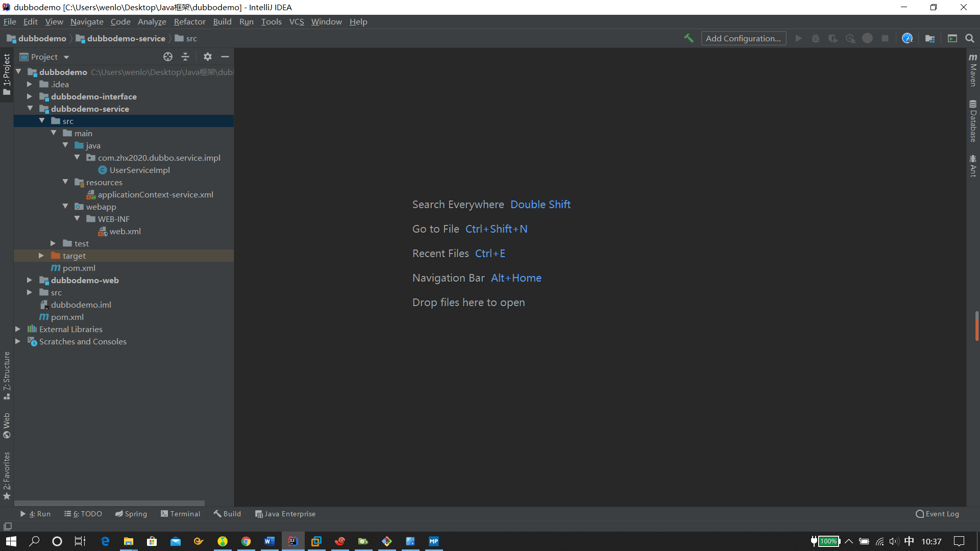Expand the dubbodemo-web module node
980x551 pixels.
click(x=30, y=280)
